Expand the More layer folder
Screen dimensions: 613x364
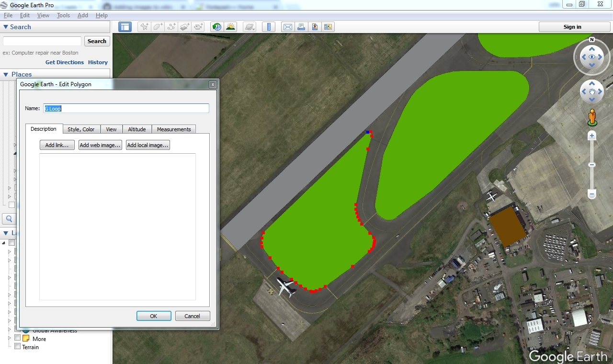click(10, 339)
